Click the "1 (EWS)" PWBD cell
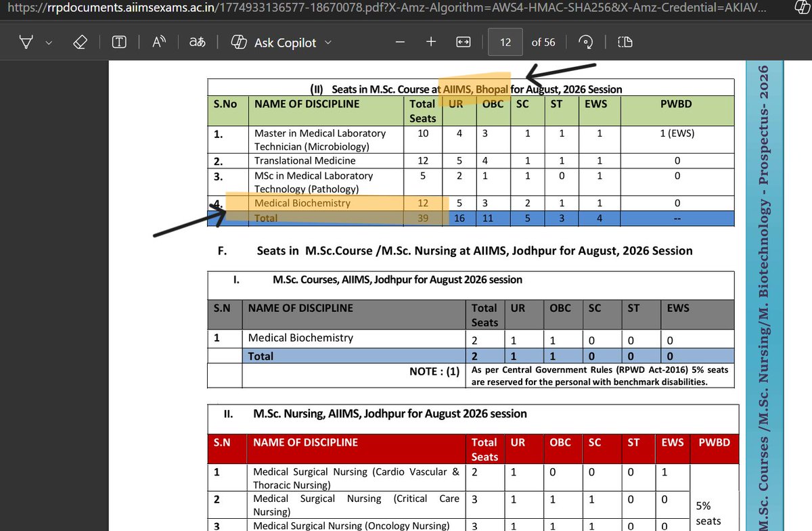The image size is (812, 531). (x=677, y=133)
